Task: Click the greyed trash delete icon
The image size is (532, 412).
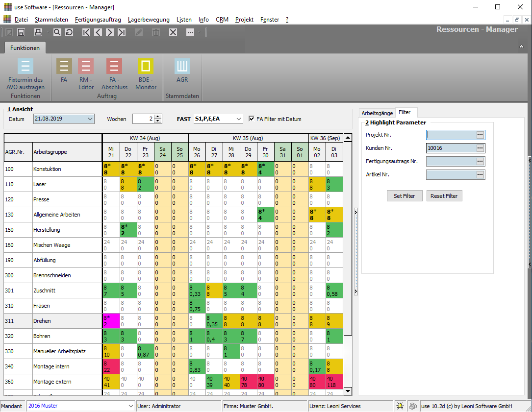Action: (156, 32)
